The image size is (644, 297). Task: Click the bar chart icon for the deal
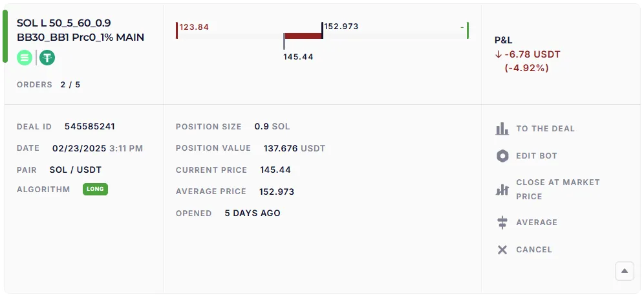pyautogui.click(x=502, y=129)
